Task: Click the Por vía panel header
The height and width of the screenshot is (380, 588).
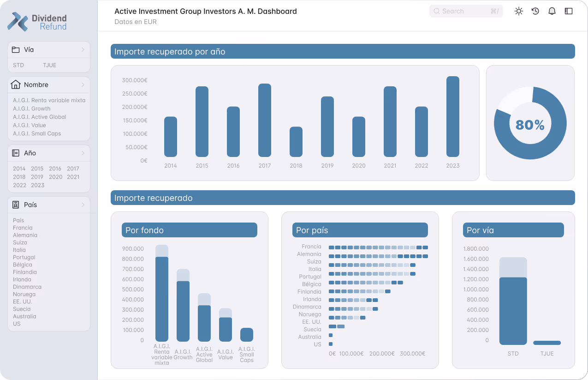Action: point(513,230)
